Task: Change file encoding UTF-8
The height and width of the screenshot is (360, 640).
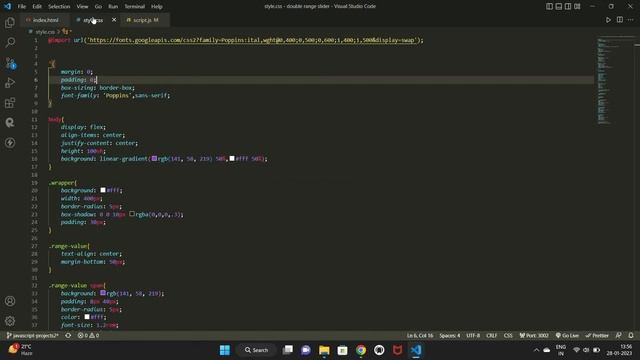Action: coord(473,336)
